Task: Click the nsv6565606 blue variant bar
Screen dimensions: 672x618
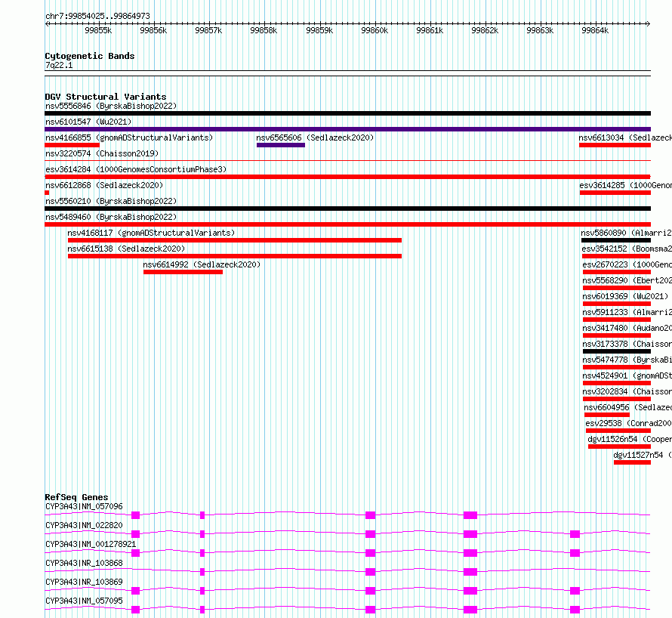Action: pos(280,145)
